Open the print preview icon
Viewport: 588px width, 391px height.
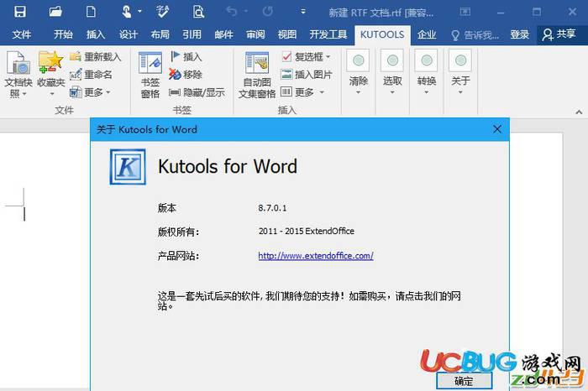[x=198, y=12]
